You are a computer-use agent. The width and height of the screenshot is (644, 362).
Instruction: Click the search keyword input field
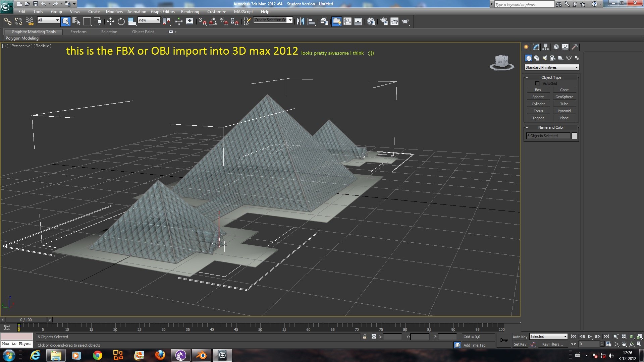[524, 4]
